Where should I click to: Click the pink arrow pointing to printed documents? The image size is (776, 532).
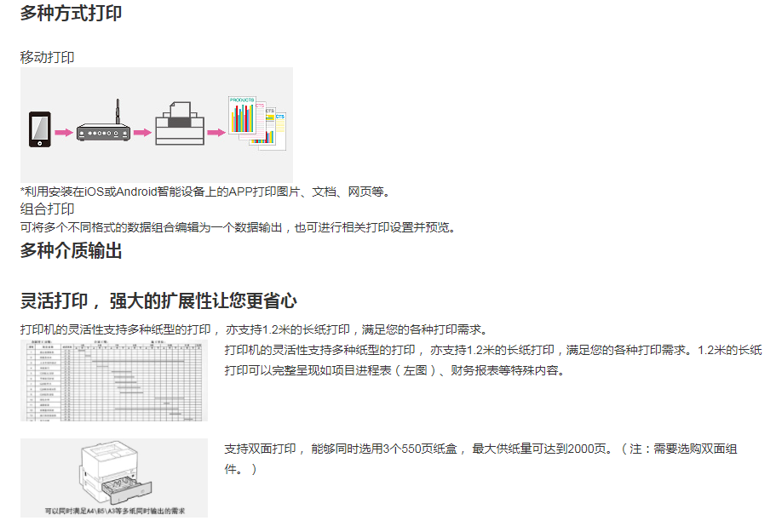coord(216,133)
